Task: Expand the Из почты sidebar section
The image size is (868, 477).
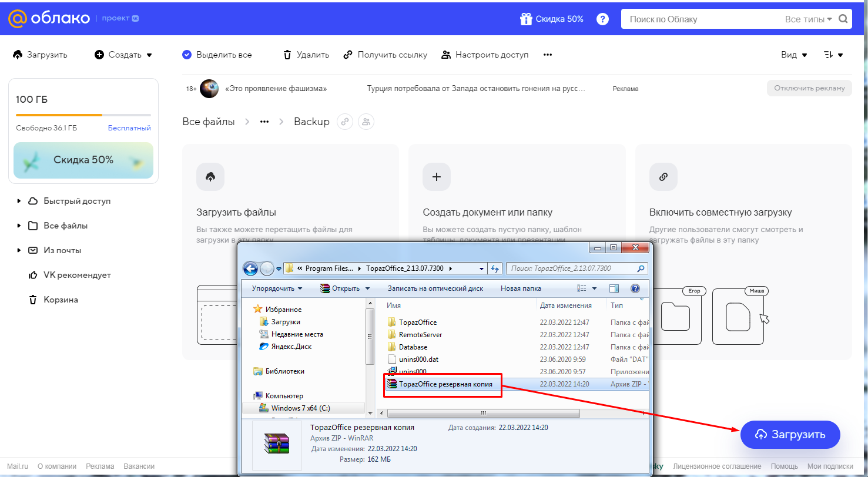Action: click(x=19, y=250)
